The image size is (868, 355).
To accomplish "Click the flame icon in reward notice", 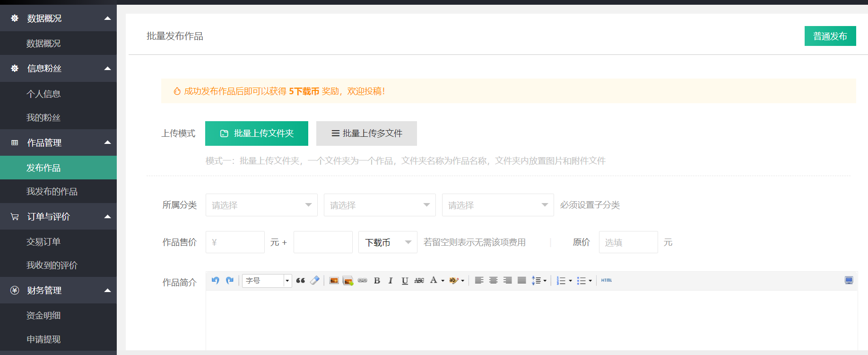I will click(177, 91).
